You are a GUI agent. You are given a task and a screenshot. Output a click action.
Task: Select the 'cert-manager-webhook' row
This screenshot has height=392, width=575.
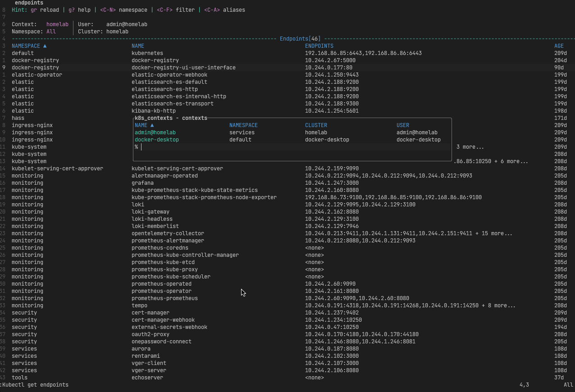tap(287, 320)
